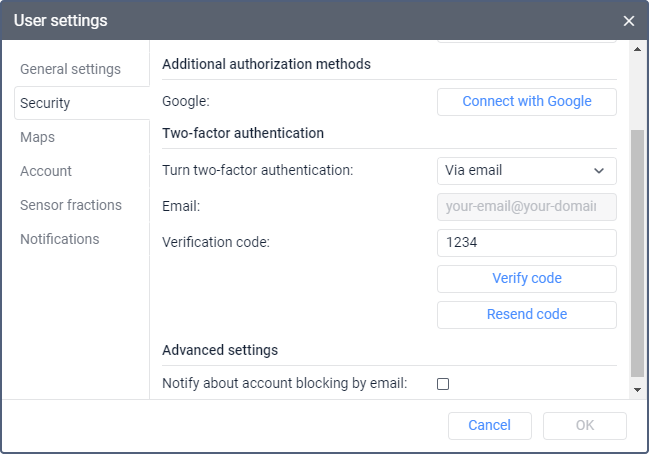The width and height of the screenshot is (649, 454).
Task: Click the User settings title bar
Action: point(300,21)
